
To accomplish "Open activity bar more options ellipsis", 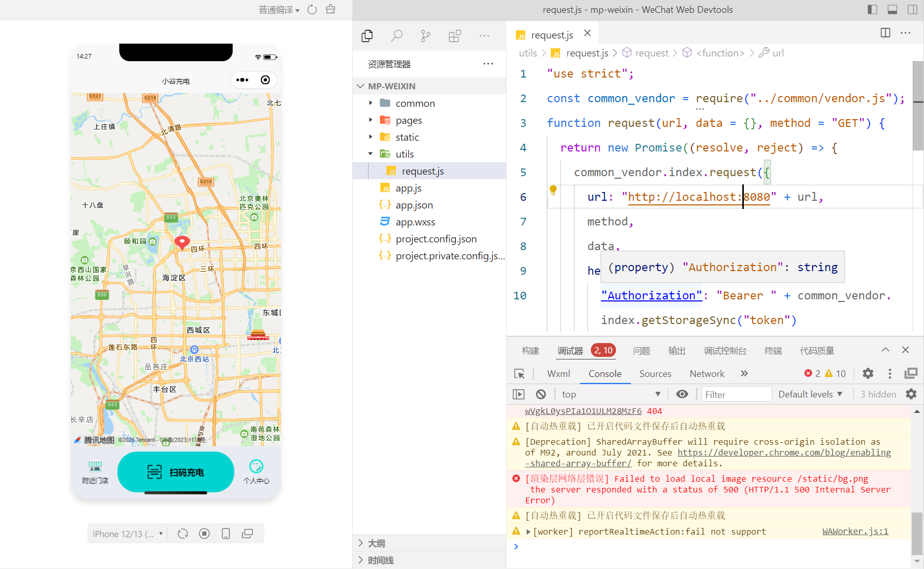I will (x=484, y=36).
